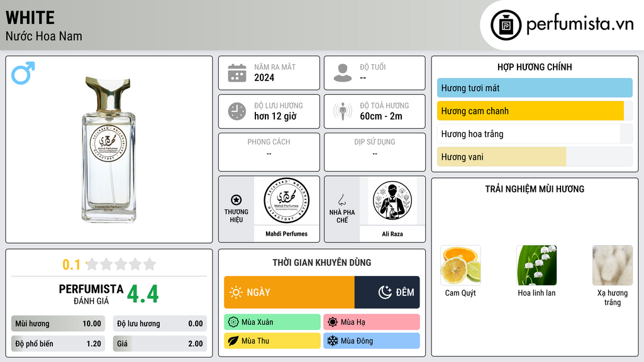Click the Ali Raza perfumer name
The height and width of the screenshot is (362, 644).
(x=392, y=234)
